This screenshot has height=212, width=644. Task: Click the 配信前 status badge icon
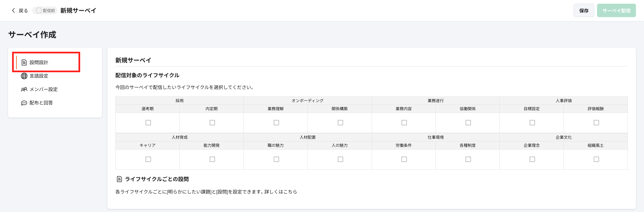39,10
